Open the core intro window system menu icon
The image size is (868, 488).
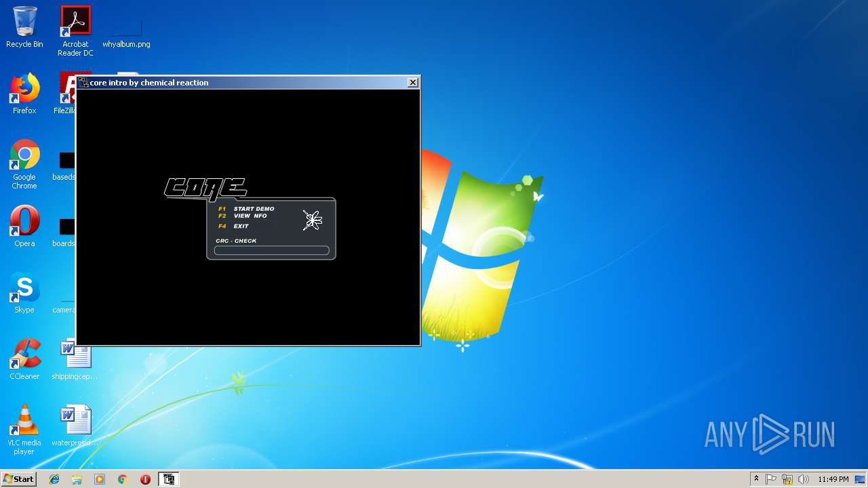click(83, 83)
